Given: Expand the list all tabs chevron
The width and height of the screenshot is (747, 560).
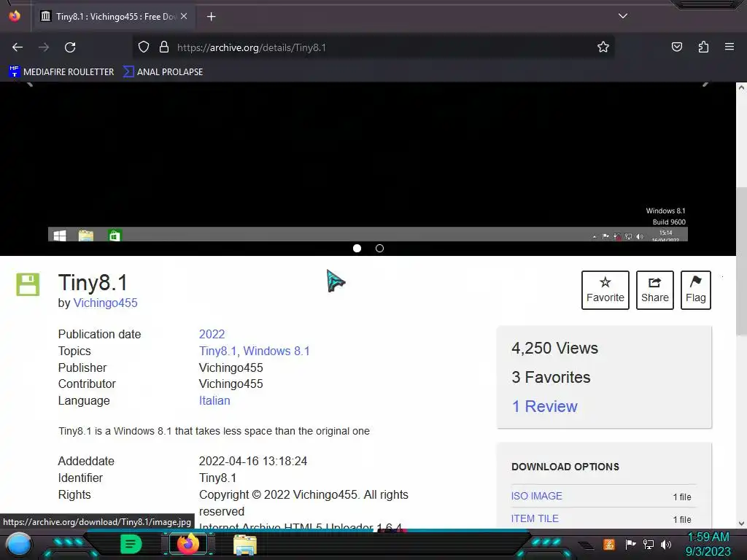Looking at the screenshot, I should coord(623,16).
